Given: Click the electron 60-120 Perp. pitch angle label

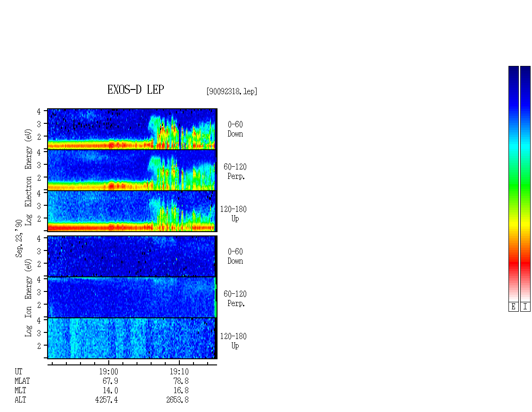Looking at the screenshot, I should [x=235, y=171].
